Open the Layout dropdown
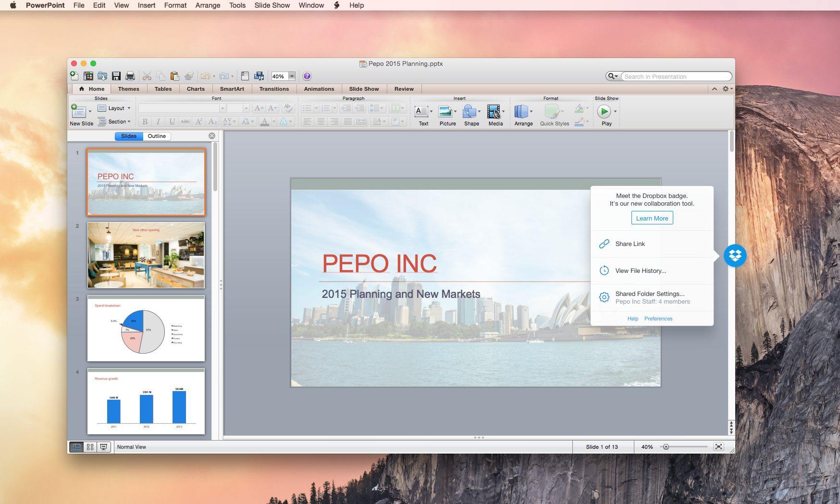 point(115,108)
